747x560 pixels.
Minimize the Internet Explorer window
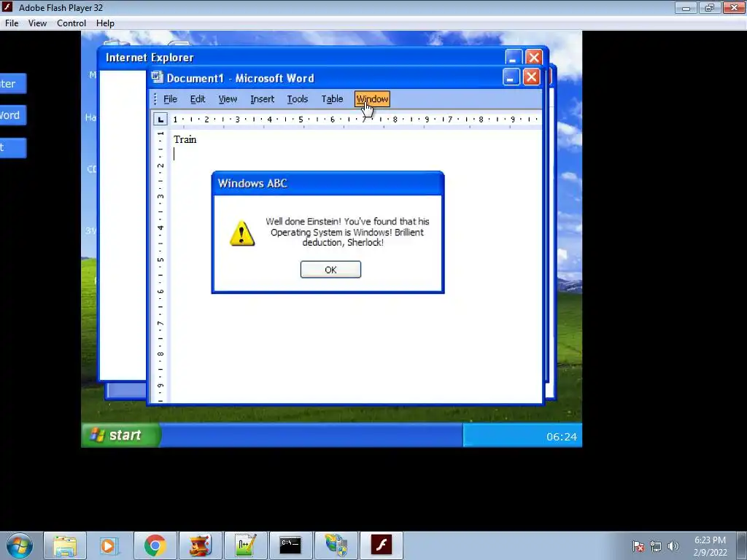(x=514, y=57)
